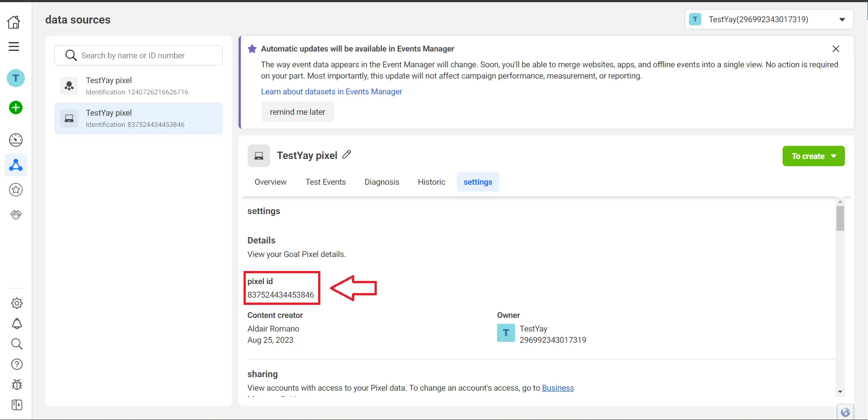
Task: Open the hamburger menu in sidebar
Action: (14, 47)
